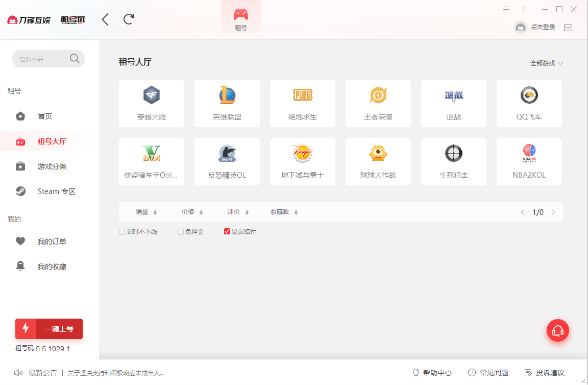Uncheck the 错误赔付 checkbox

[227, 231]
